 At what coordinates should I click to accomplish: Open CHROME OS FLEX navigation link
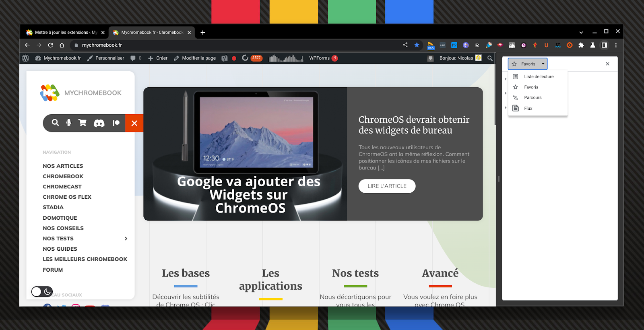pos(67,197)
